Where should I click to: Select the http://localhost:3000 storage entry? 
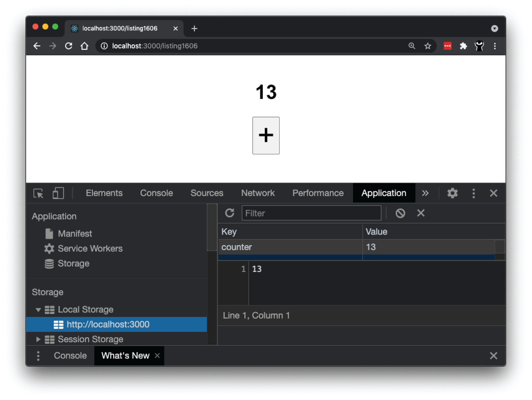(108, 324)
